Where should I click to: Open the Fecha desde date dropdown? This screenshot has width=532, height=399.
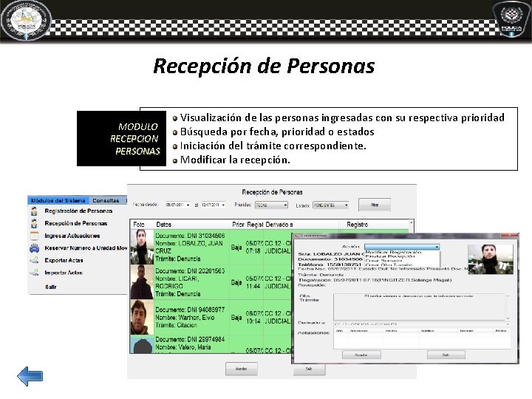tap(188, 205)
